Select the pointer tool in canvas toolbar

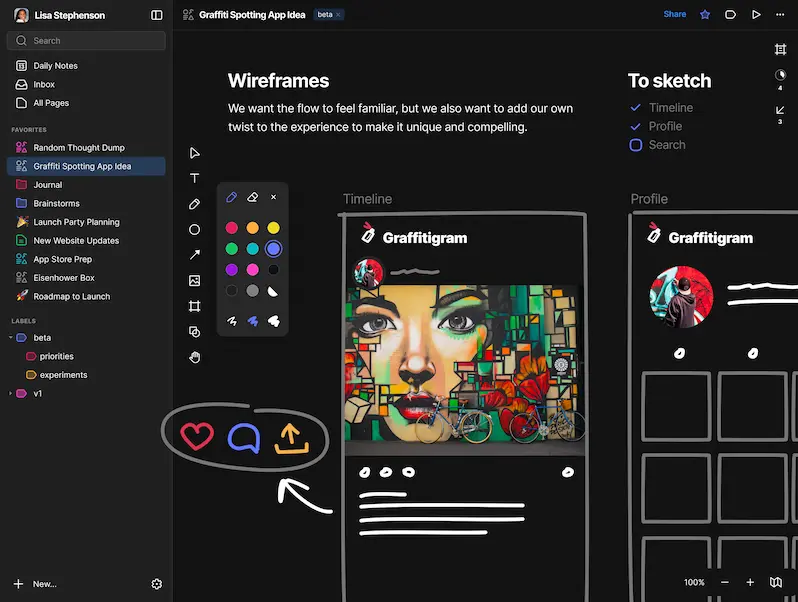[194, 153]
